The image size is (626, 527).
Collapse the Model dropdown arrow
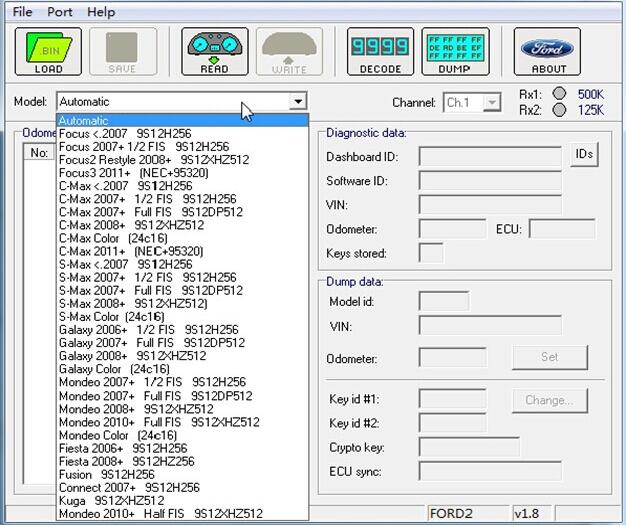pyautogui.click(x=298, y=101)
